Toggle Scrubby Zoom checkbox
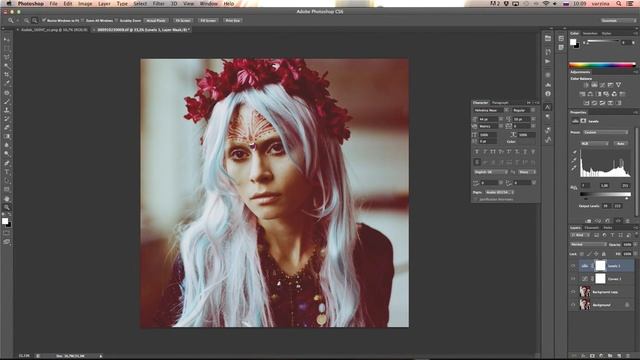 (x=117, y=20)
